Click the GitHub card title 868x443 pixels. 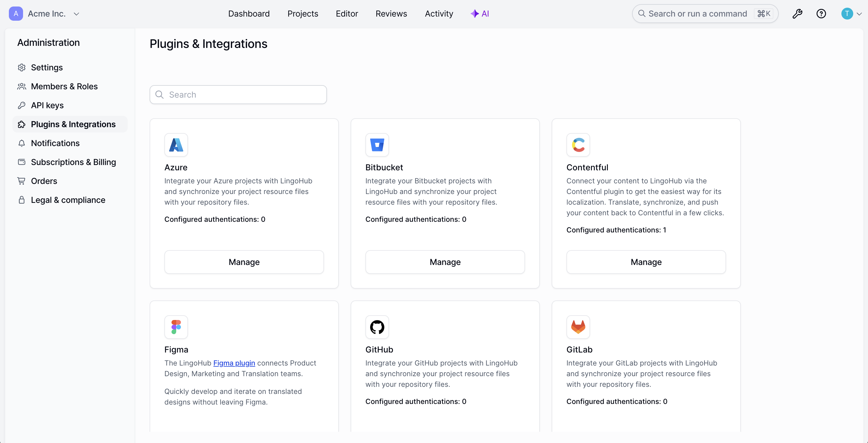(379, 350)
